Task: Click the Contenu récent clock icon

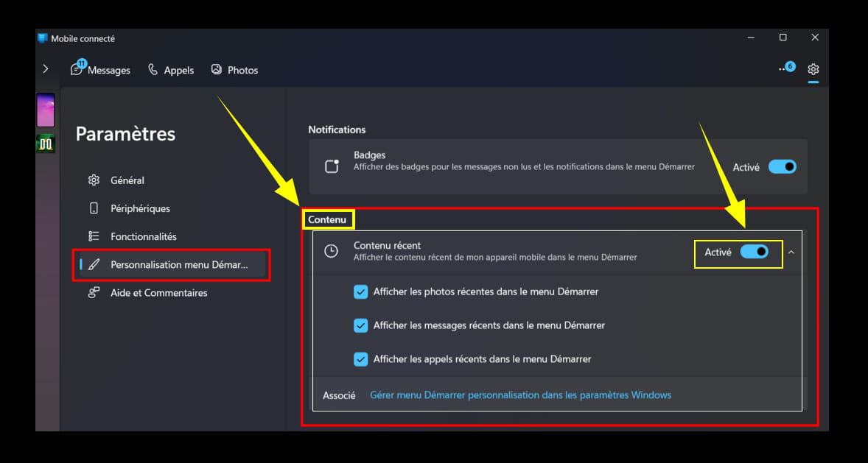Action: click(332, 251)
